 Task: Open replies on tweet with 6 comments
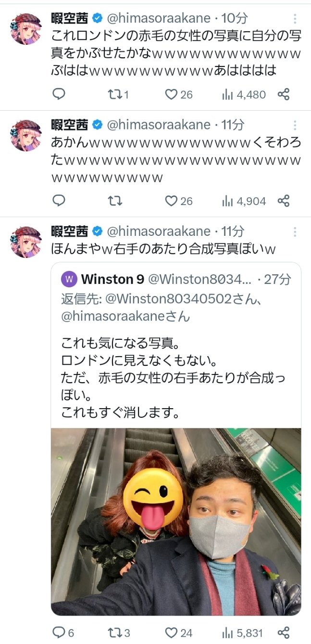58,632
